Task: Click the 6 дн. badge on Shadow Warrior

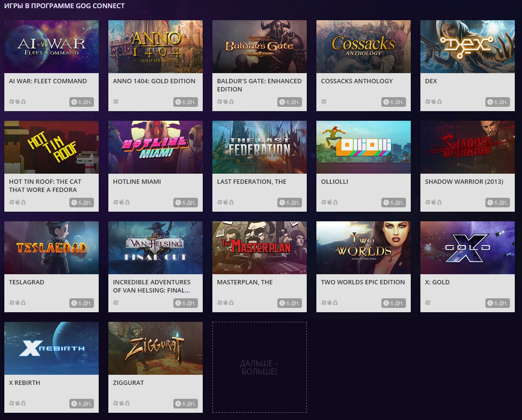Action: pyautogui.click(x=498, y=203)
